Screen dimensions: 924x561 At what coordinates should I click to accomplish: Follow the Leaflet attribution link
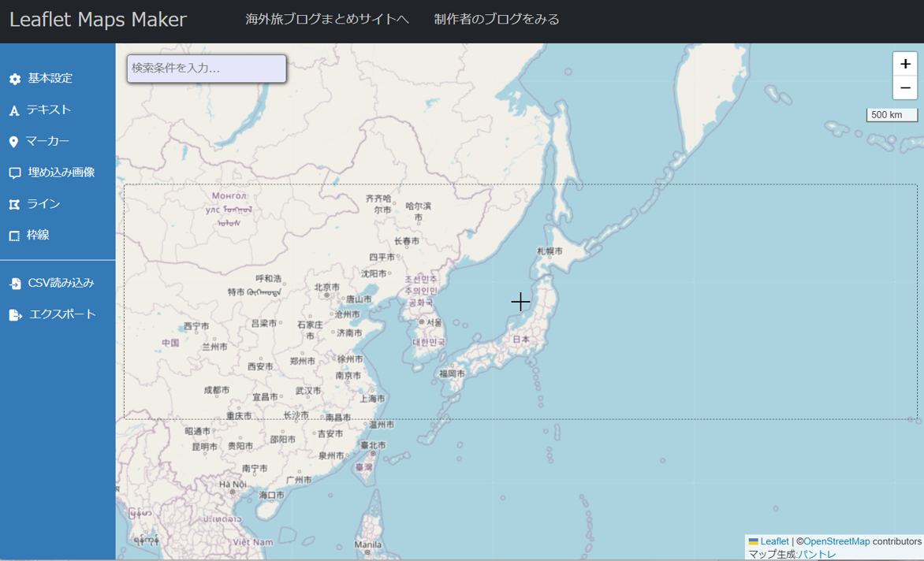click(x=773, y=541)
